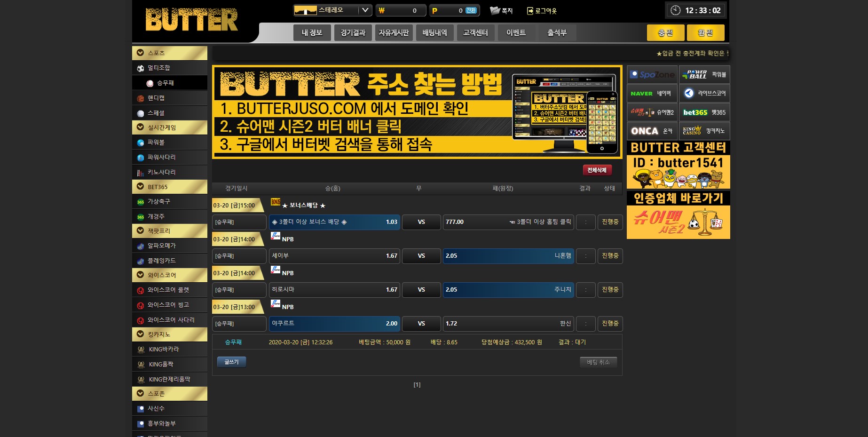Open the 스테레오 level dropdown

click(332, 10)
